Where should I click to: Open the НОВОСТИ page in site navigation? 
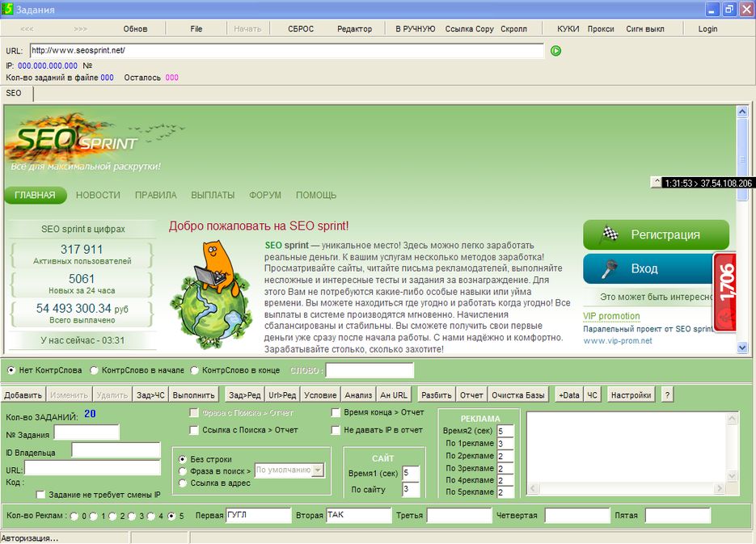[98, 195]
